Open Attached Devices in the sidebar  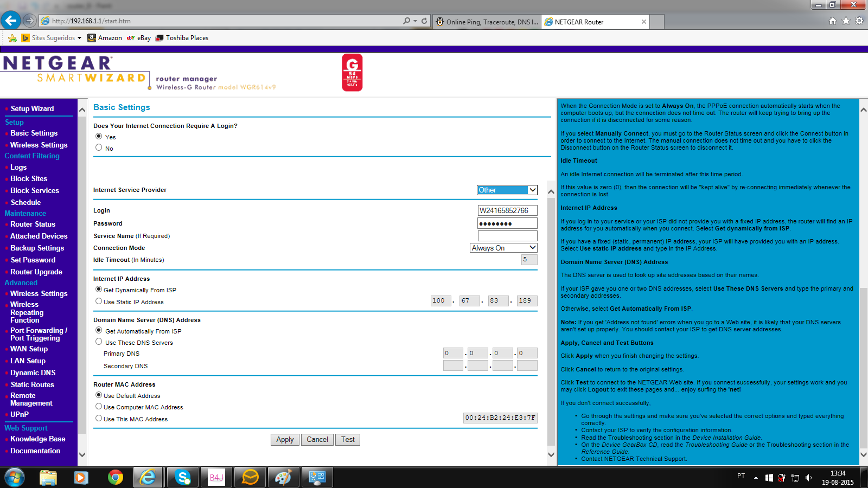(39, 236)
